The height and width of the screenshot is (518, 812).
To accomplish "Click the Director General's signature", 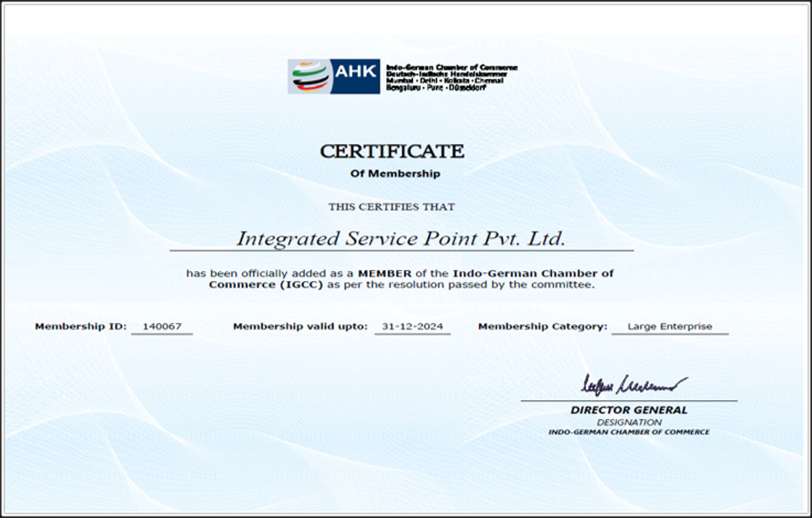I will tap(634, 385).
